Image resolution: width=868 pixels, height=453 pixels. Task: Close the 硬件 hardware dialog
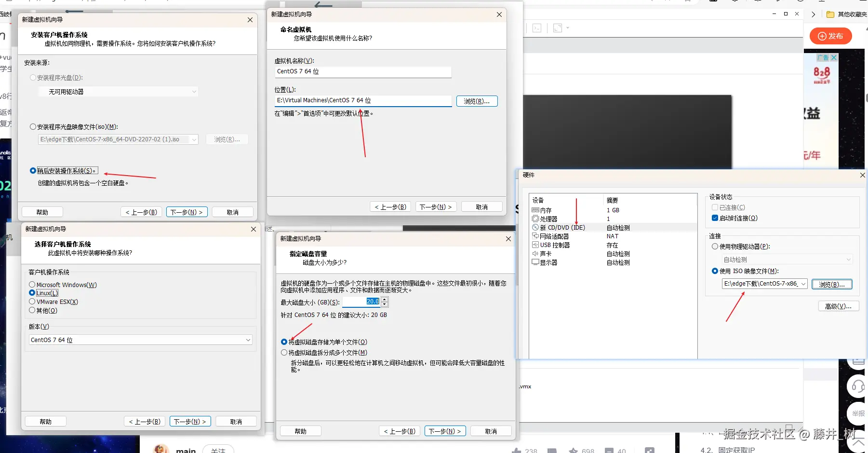862,175
